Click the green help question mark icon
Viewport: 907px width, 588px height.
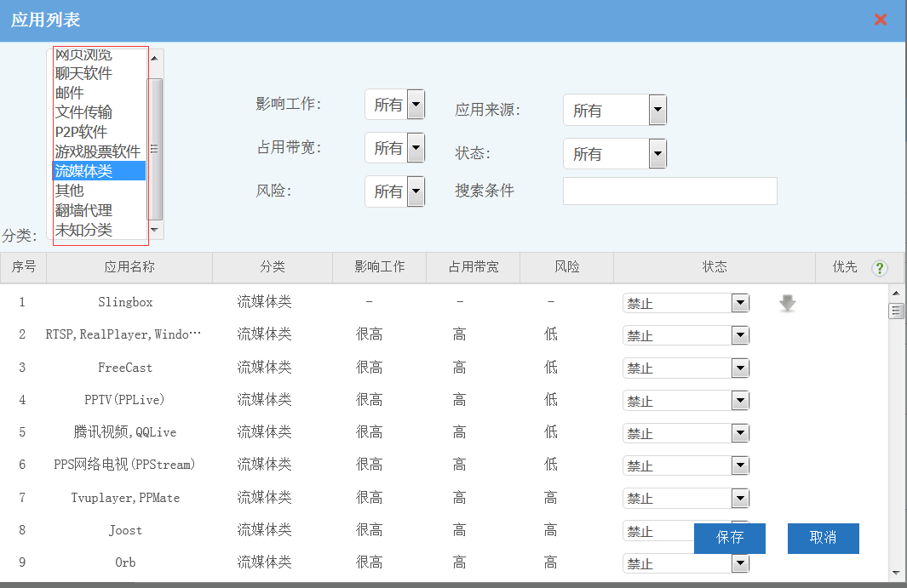(880, 268)
